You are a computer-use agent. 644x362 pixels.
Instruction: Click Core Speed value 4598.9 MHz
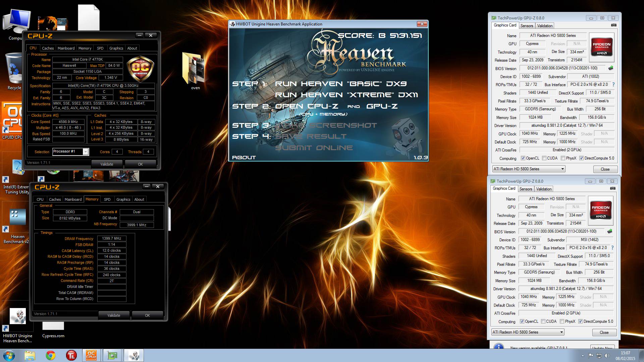(x=68, y=122)
